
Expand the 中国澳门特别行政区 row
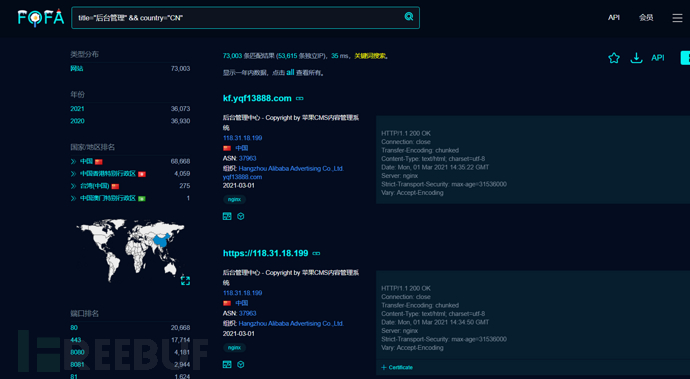tap(73, 199)
